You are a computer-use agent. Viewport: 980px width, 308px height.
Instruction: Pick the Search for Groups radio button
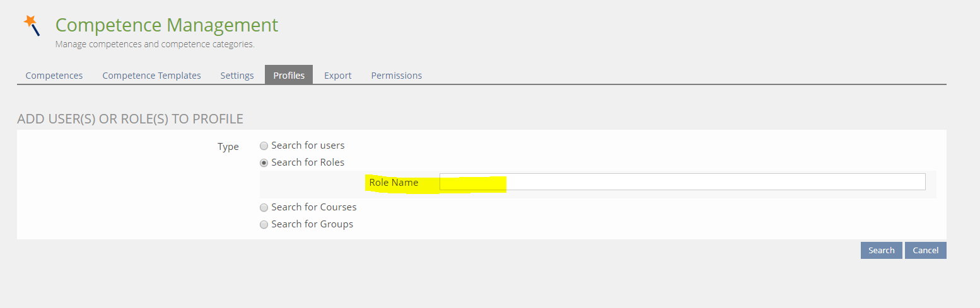tap(264, 224)
